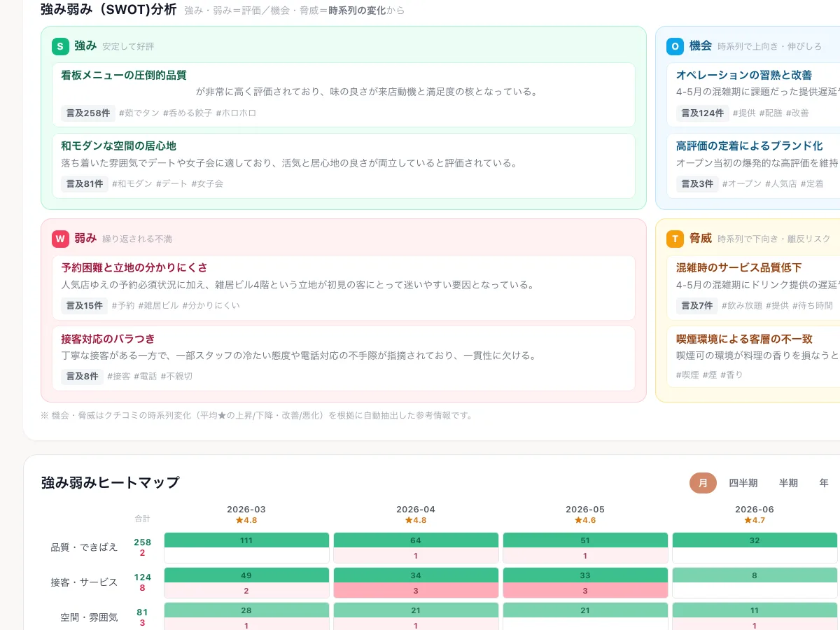Click the 空間・雰囲気 row label
Image resolution: width=840 pixels, height=630 pixels.
point(89,617)
